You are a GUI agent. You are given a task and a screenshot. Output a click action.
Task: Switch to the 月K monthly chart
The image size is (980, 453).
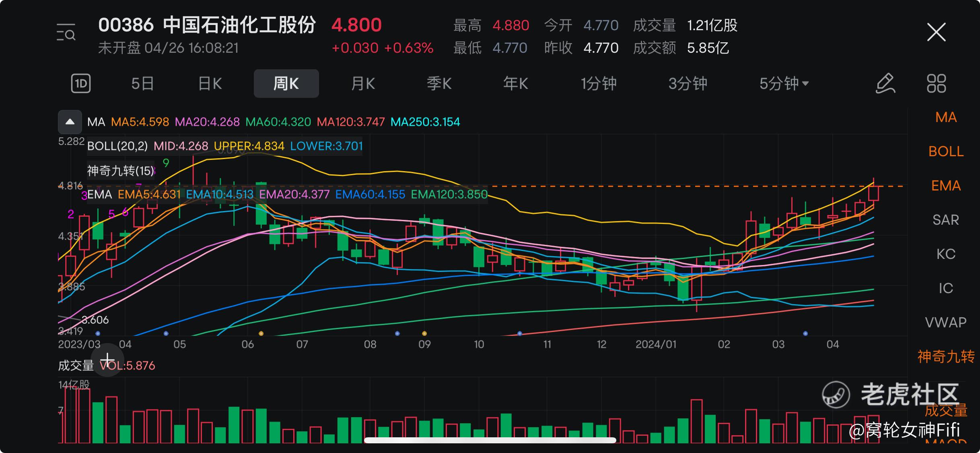(363, 84)
